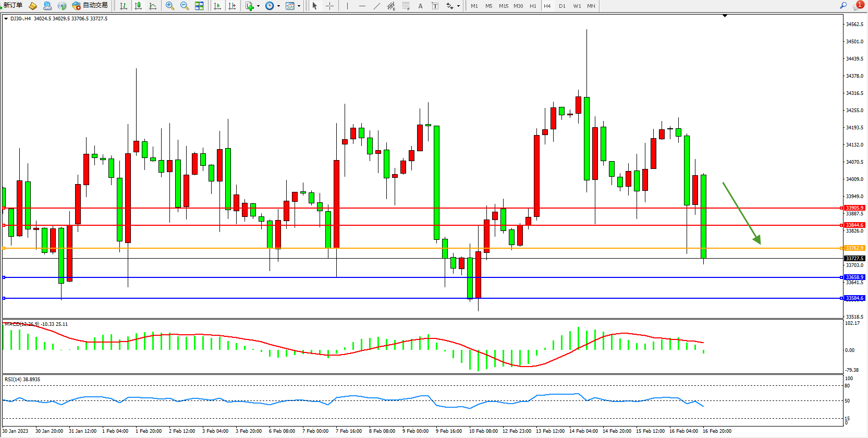Expand the indicators list dropdown arrow

[258, 6]
